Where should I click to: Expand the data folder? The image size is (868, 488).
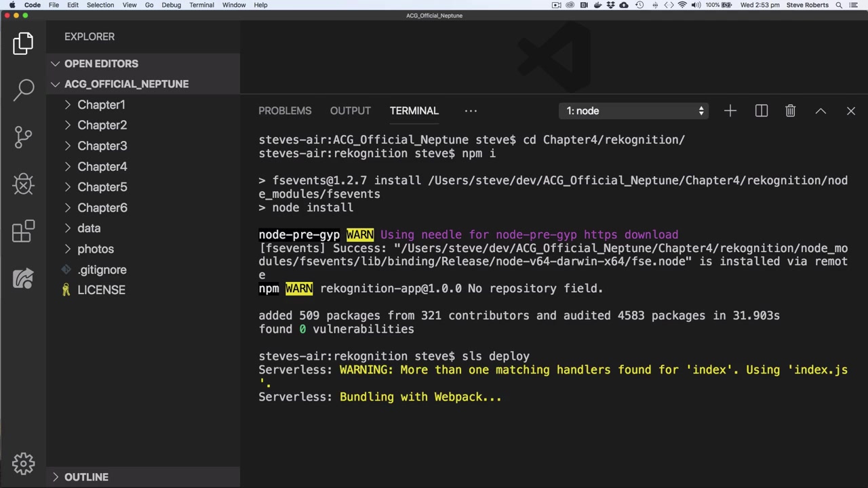143,228
